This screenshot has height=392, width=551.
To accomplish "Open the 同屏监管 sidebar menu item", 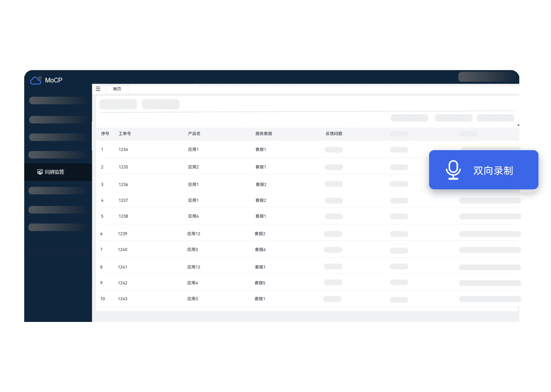I will (54, 172).
